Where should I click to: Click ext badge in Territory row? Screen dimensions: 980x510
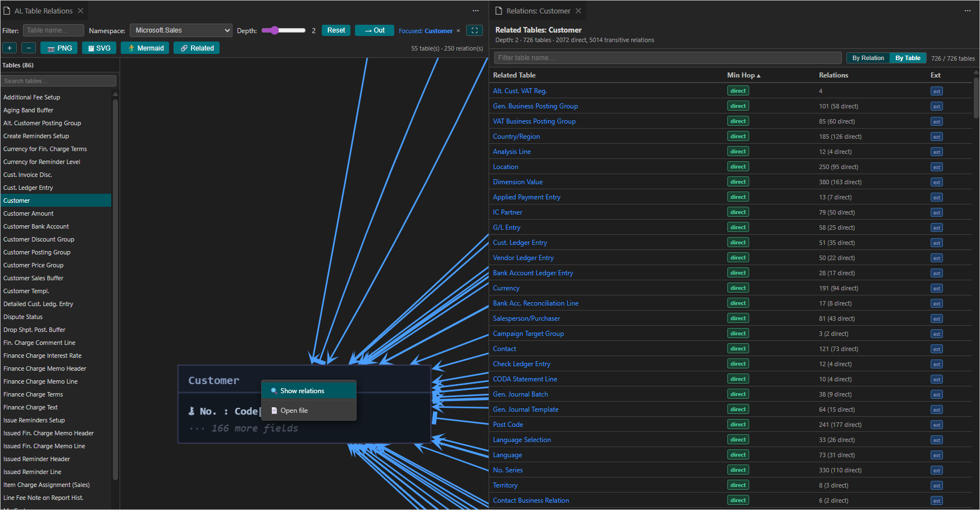[936, 486]
